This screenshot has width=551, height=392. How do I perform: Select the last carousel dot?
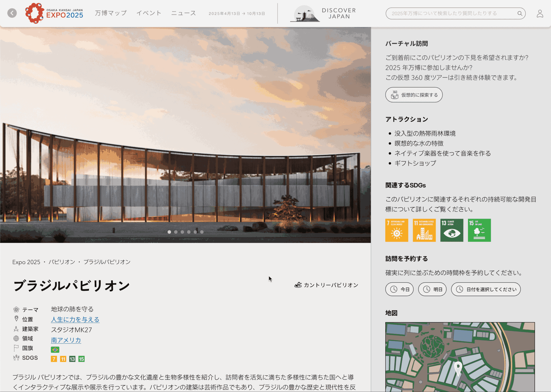[202, 232]
